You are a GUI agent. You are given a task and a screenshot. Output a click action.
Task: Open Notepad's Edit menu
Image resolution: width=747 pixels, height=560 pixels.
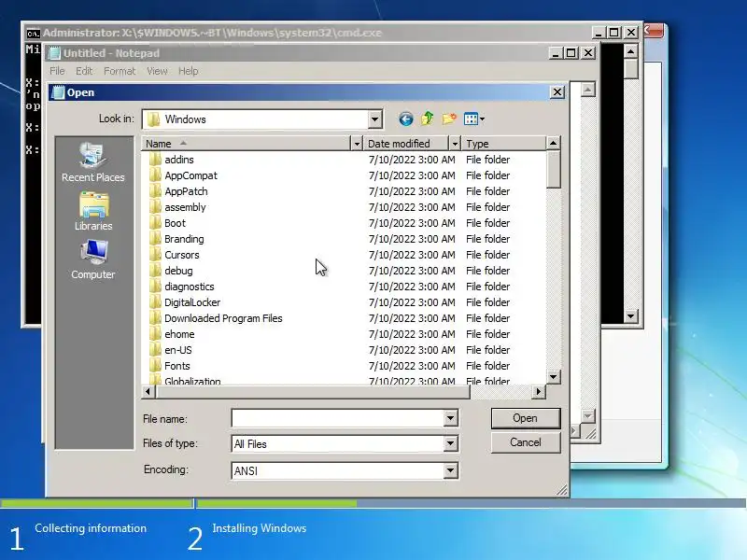[x=84, y=71]
